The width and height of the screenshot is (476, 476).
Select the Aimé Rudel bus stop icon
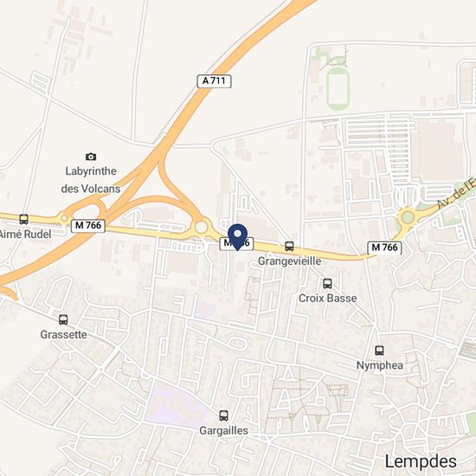pyautogui.click(x=23, y=219)
